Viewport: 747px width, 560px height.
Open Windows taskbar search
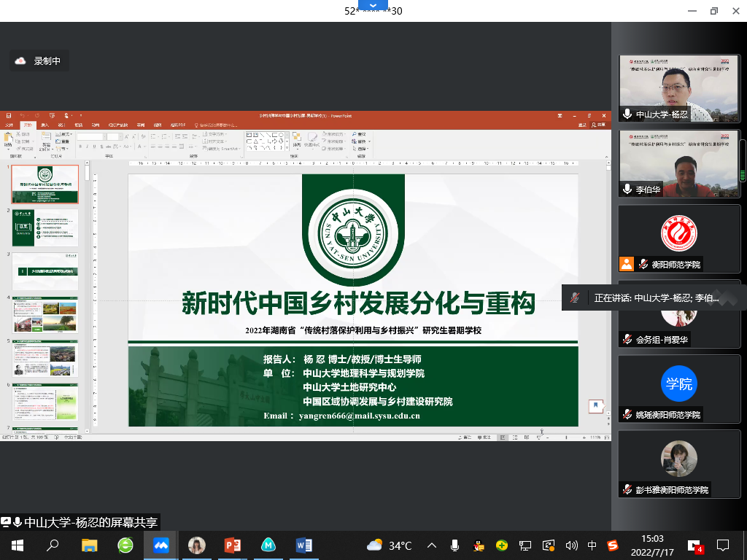(53, 545)
